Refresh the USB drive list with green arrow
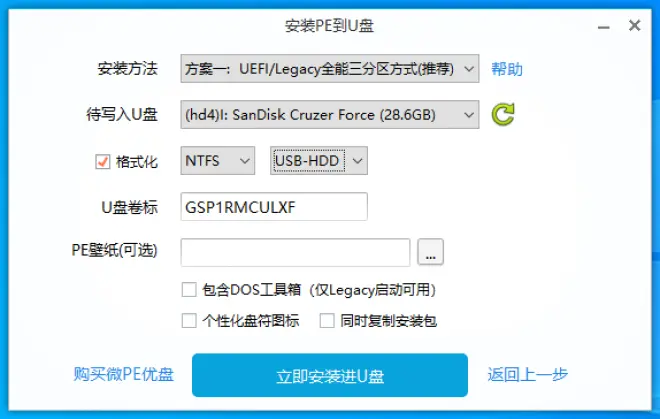 [503, 114]
